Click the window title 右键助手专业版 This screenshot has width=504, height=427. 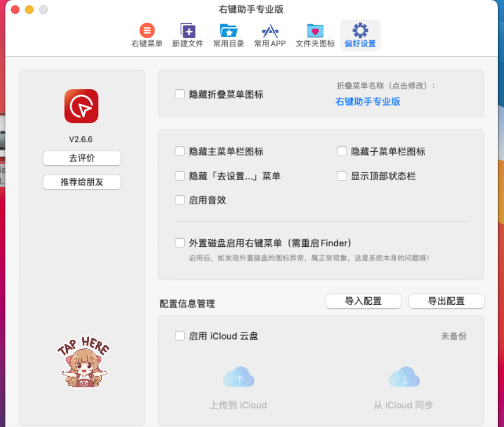coord(251,9)
